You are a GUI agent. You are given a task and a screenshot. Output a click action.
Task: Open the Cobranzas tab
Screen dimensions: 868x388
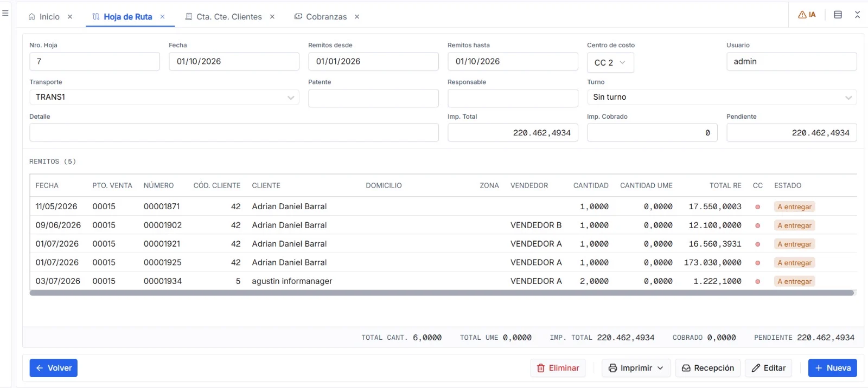(321, 17)
